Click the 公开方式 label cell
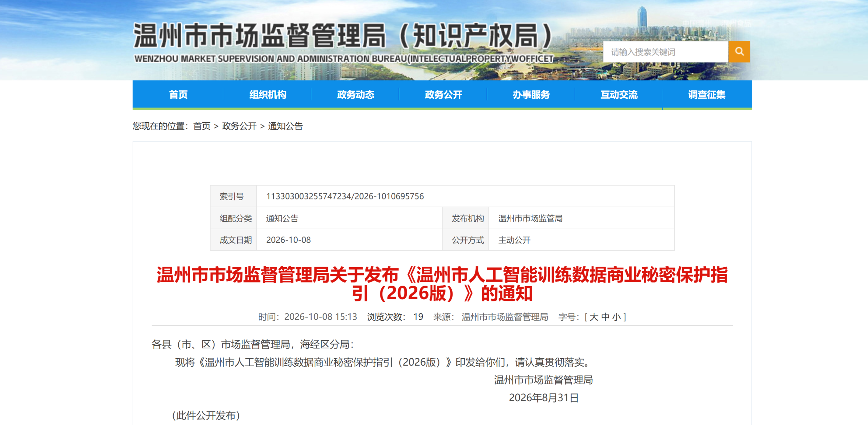 click(466, 240)
